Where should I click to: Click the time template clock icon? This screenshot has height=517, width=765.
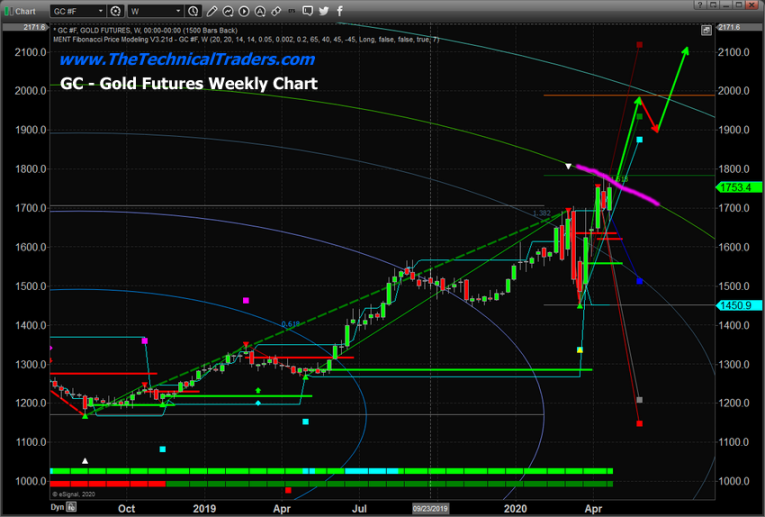(193, 11)
